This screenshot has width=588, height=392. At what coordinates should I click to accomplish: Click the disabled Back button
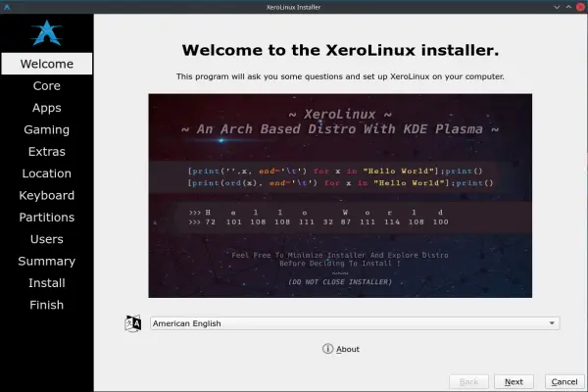[468, 382]
